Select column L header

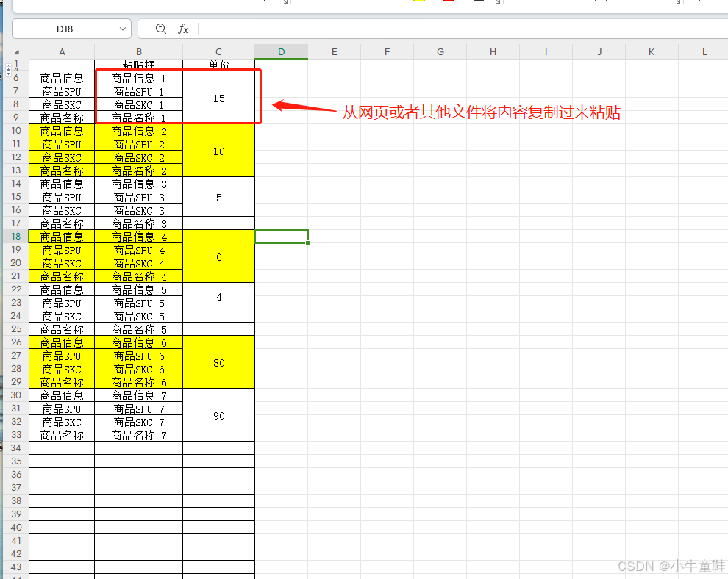tap(704, 52)
